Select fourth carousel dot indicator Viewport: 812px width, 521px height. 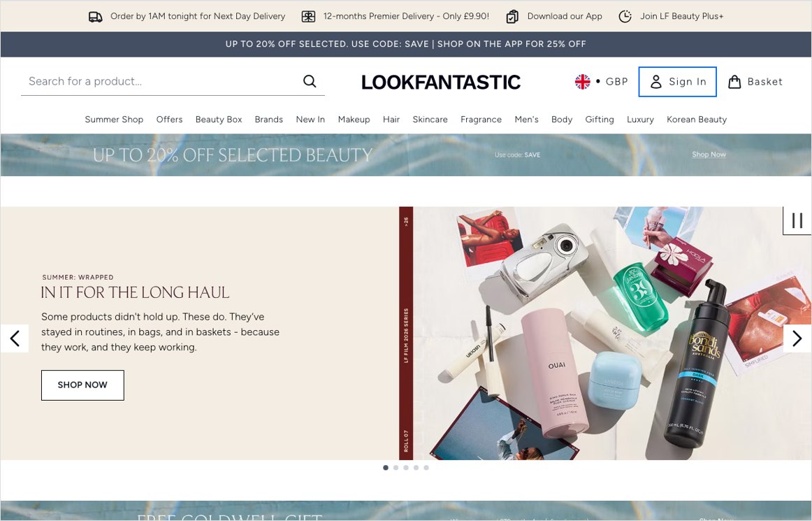click(416, 468)
